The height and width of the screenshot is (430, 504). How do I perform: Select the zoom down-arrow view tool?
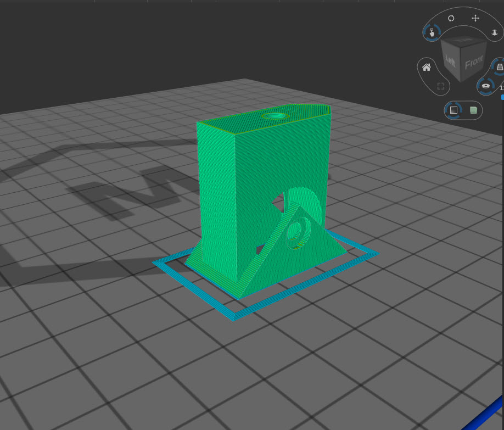click(x=495, y=32)
